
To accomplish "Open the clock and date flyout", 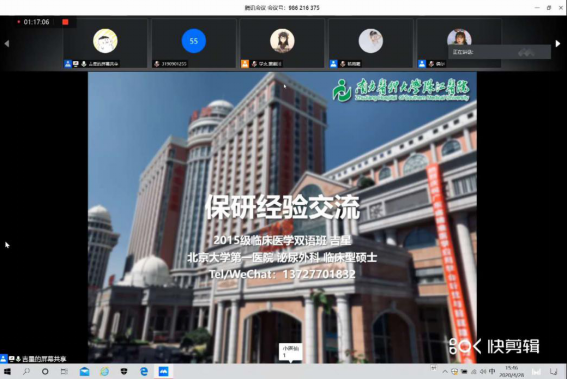I will (511, 371).
